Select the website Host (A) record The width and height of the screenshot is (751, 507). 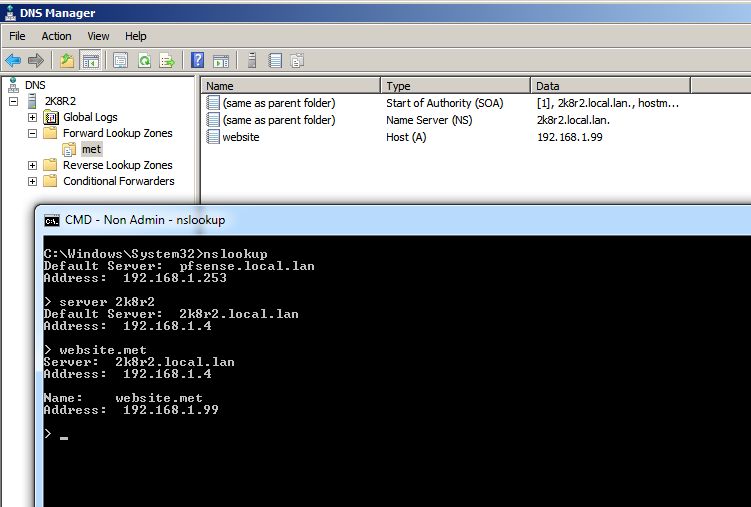click(x=240, y=137)
